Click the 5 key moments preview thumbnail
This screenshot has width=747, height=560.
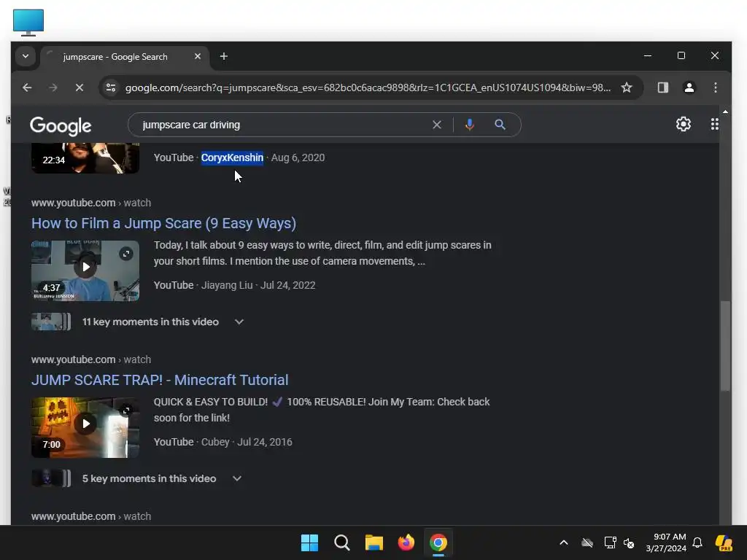(x=51, y=478)
